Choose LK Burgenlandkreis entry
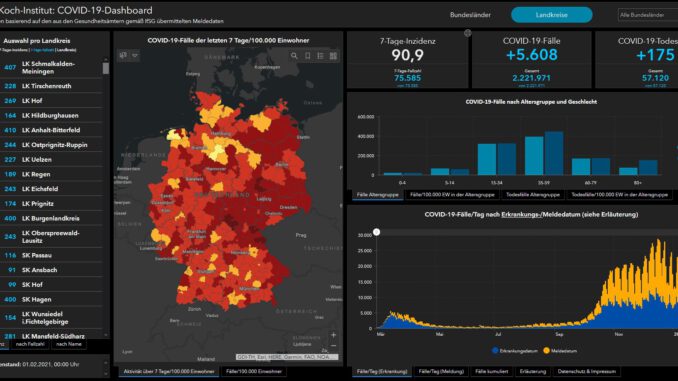This screenshot has height=381, width=678. click(x=51, y=218)
